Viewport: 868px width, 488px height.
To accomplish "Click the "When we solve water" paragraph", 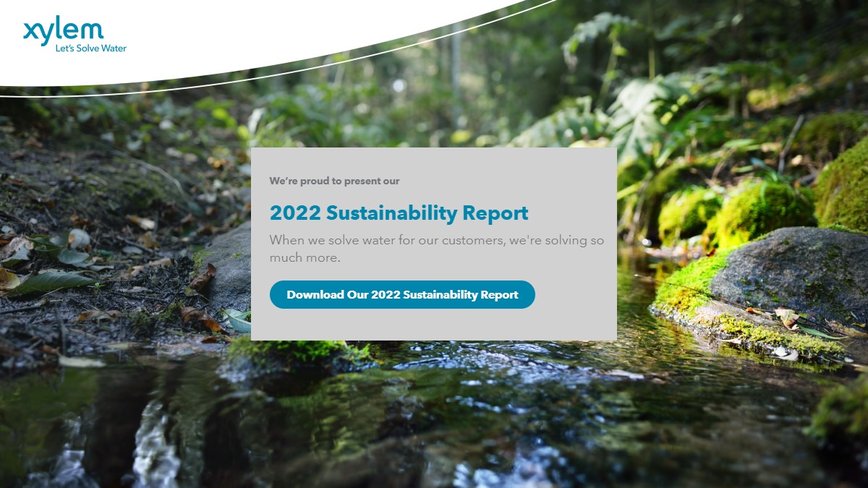I will [x=436, y=248].
